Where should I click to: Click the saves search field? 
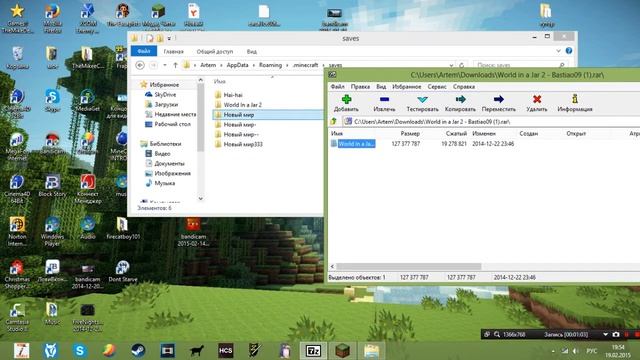click(520, 65)
